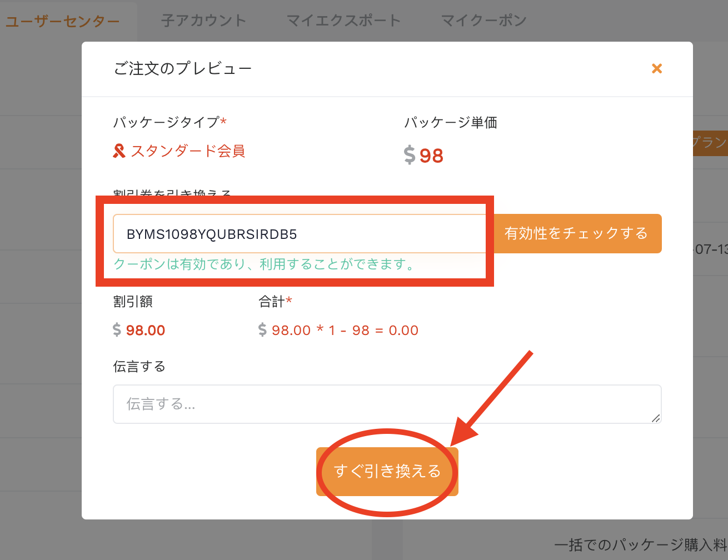The width and height of the screenshot is (728, 560).
Task: Click the discount amount 98.00
Action: (146, 331)
